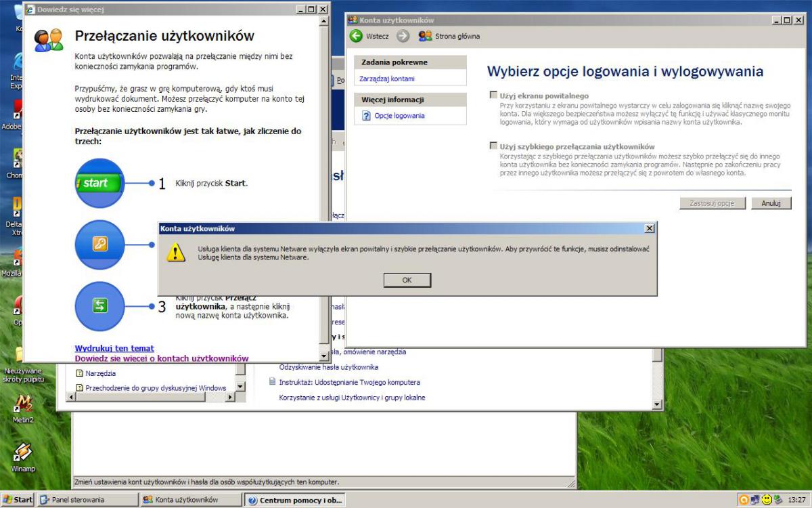Click the green start image in step 1

(x=99, y=183)
